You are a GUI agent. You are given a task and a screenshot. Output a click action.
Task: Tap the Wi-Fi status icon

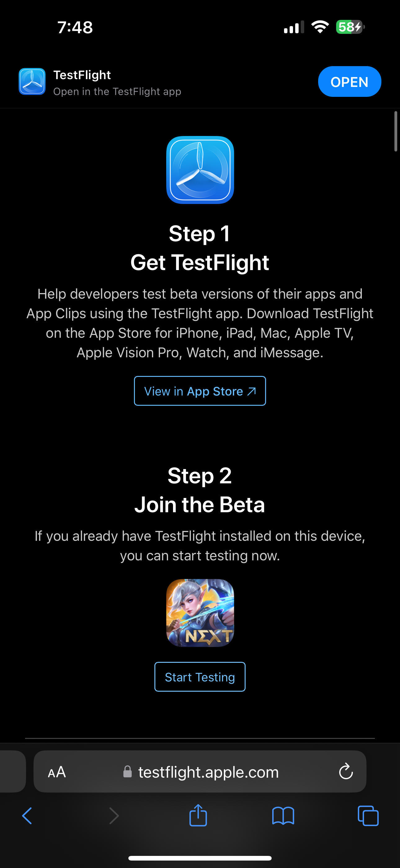(x=320, y=27)
